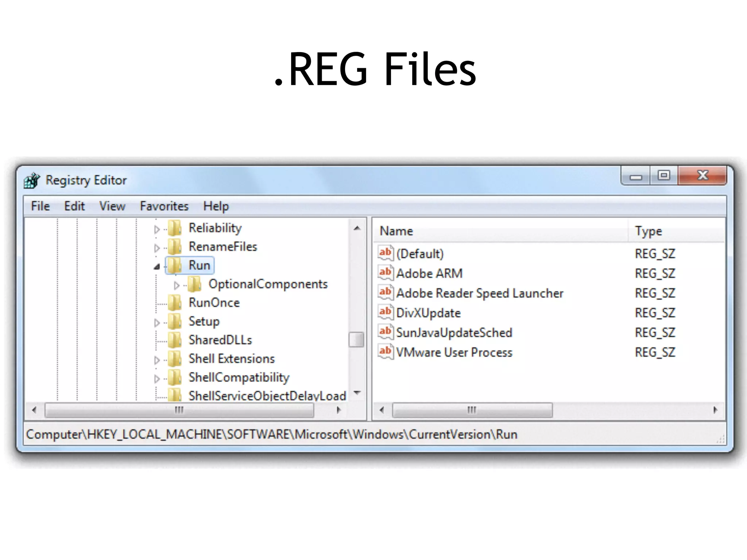Screen dimensions: 747x560
Task: Click the Run folder icon
Action: (175, 265)
